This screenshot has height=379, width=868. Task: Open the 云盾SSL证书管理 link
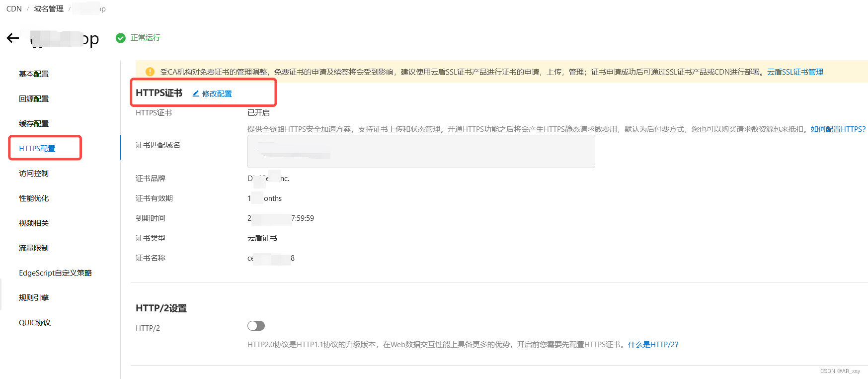[x=795, y=72]
